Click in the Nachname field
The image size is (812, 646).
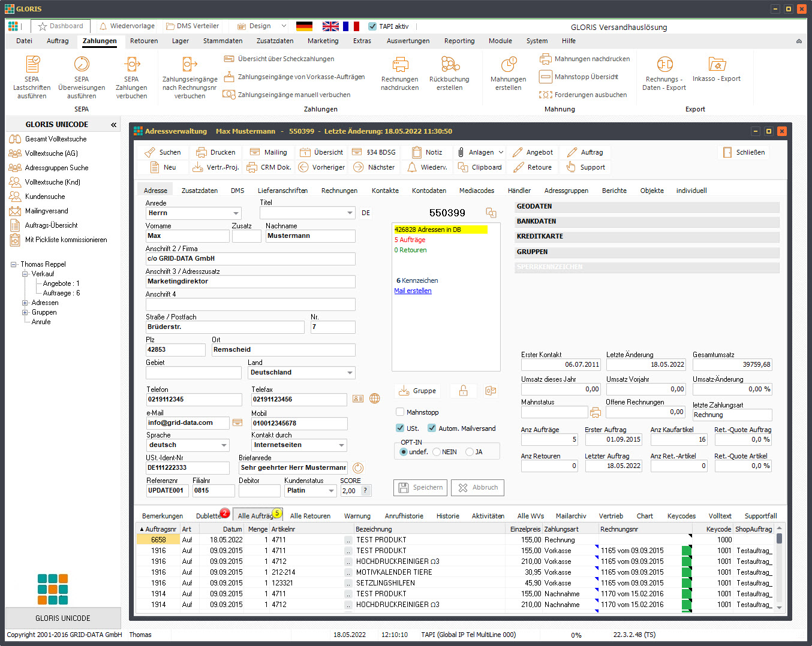(x=310, y=236)
